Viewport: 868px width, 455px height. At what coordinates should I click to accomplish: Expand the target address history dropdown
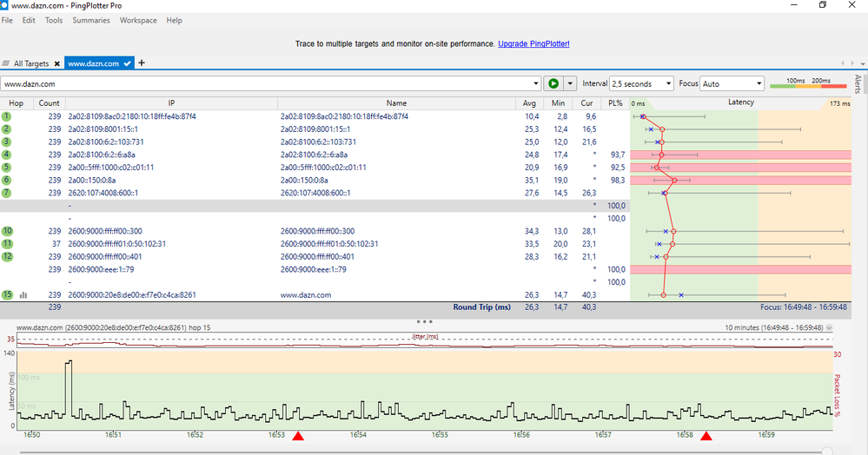point(536,83)
